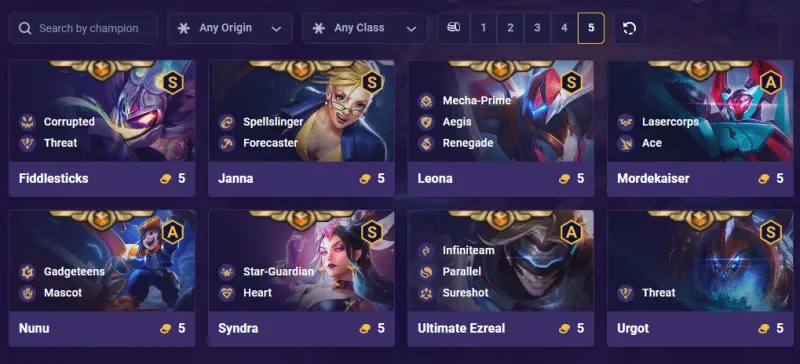This screenshot has height=364, width=800.
Task: Open the Ultimate Ezreal champion name link
Action: [x=461, y=328]
